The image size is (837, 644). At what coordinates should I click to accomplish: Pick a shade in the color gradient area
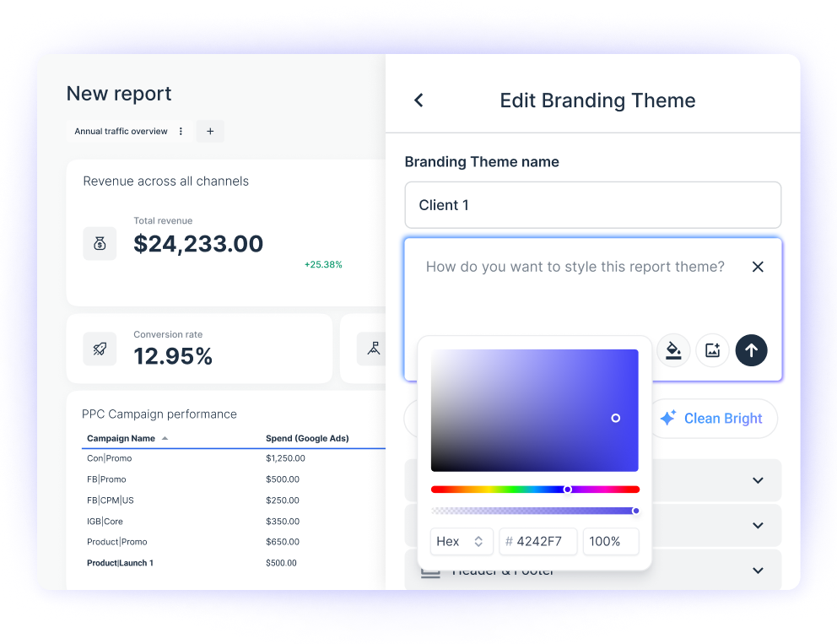[x=614, y=416]
